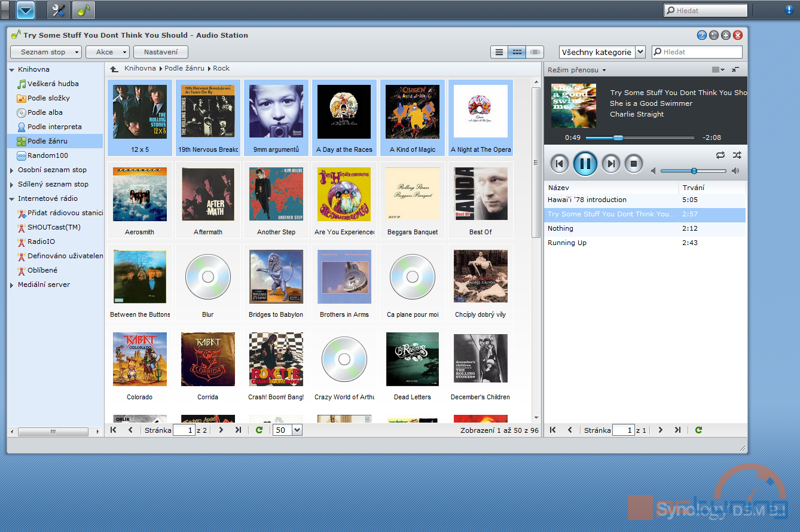Skip to the next track
800x532 pixels.
coord(610,163)
